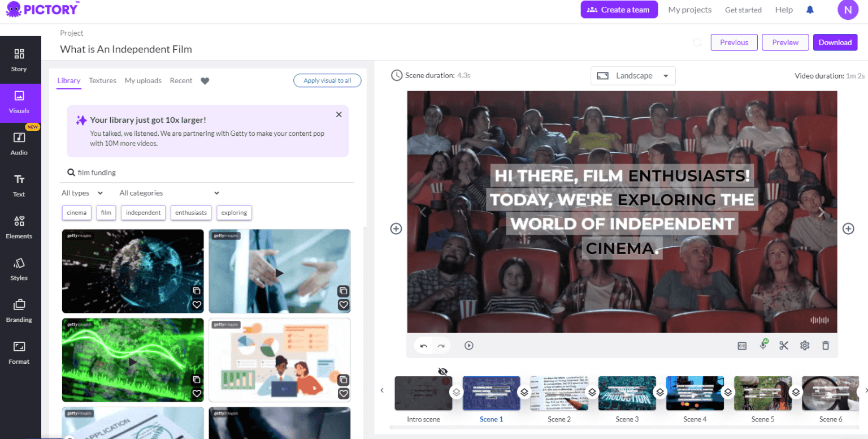Apply visual to all scenes
Viewport: 868px width, 439px height.
(x=327, y=80)
